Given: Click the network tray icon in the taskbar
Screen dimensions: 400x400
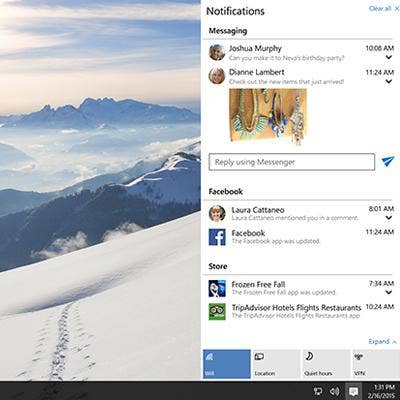Looking at the screenshot, I should coord(318,391).
